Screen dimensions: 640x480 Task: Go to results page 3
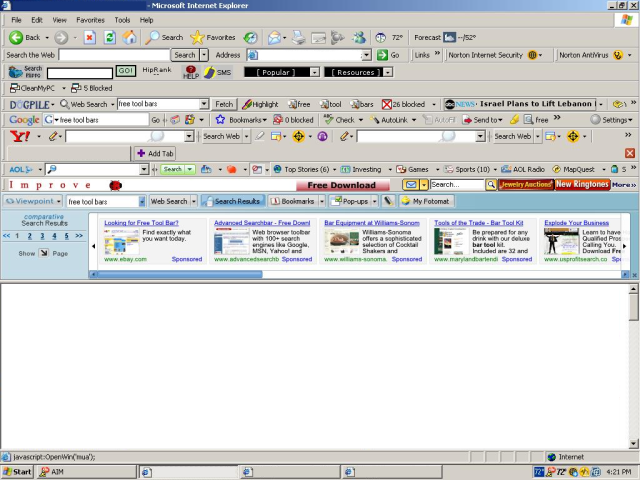pyautogui.click(x=42, y=236)
